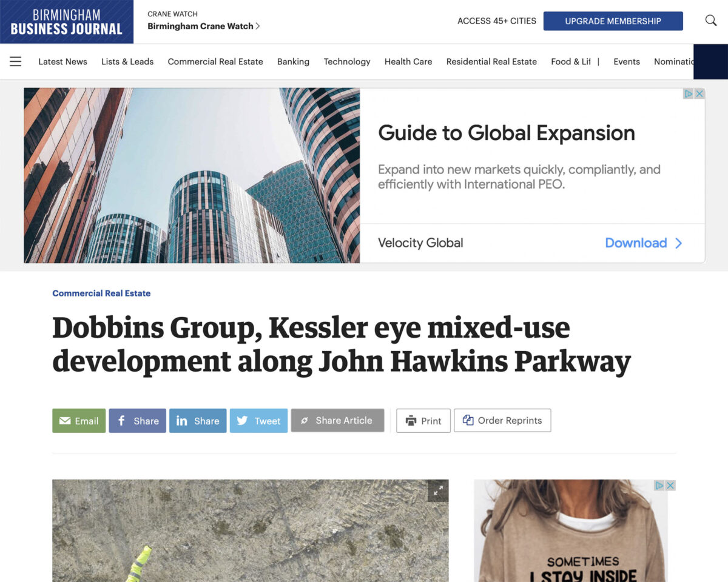728x582 pixels.
Task: Click the search magnifier icon
Action: 710,21
